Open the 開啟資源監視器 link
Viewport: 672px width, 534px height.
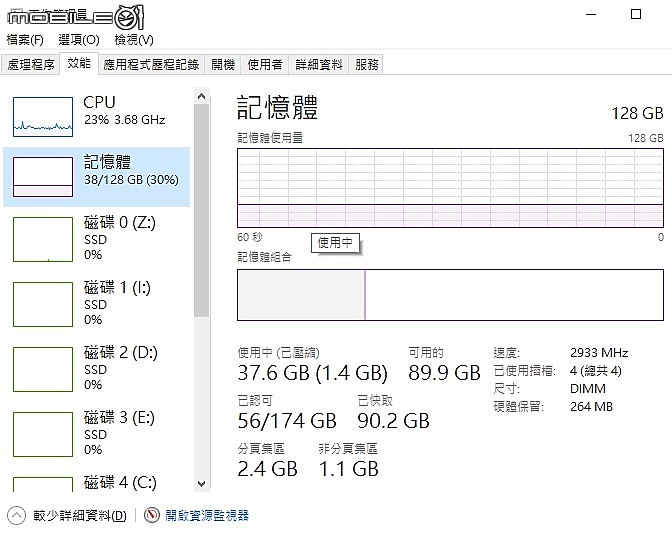[x=207, y=516]
